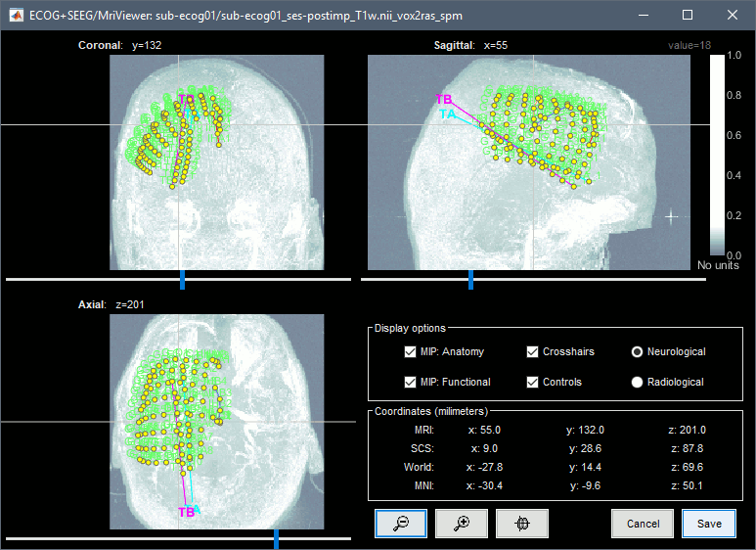Maximize the MriViewer window

687,15
